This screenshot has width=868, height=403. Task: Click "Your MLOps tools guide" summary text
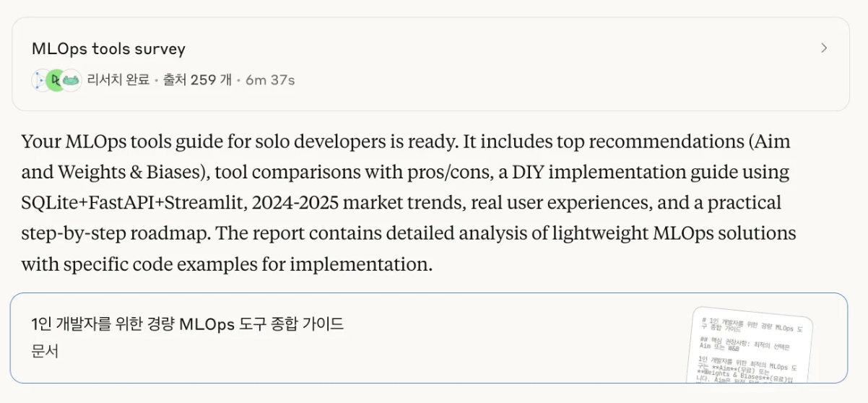click(101, 142)
